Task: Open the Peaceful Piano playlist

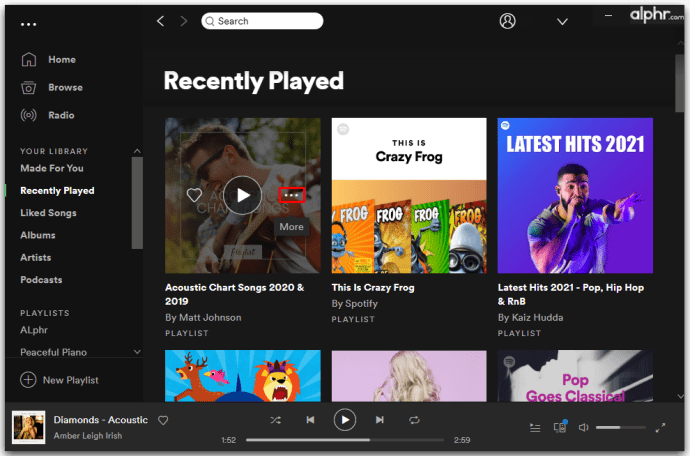Action: pyautogui.click(x=53, y=352)
